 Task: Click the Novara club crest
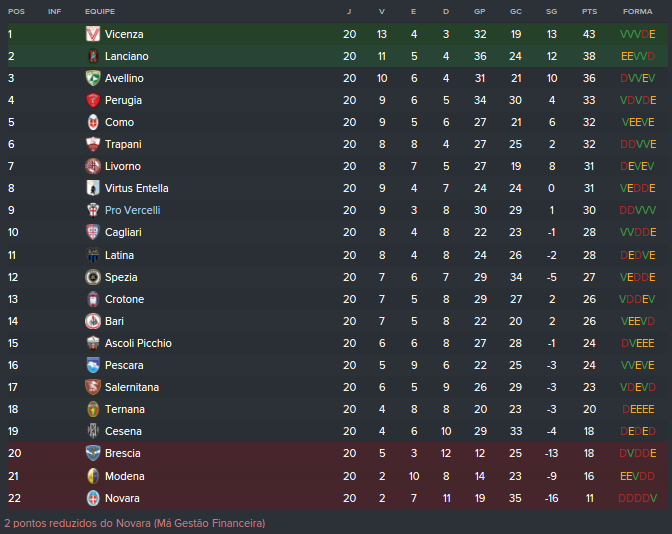[x=93, y=498]
